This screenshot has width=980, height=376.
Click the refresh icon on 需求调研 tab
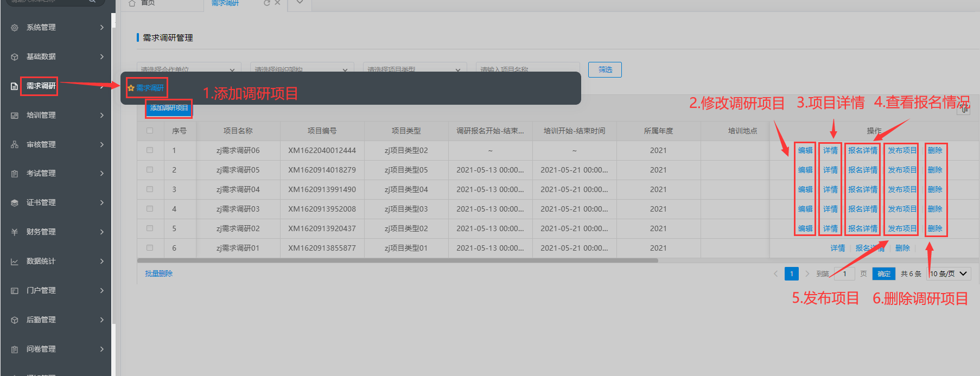[266, 3]
